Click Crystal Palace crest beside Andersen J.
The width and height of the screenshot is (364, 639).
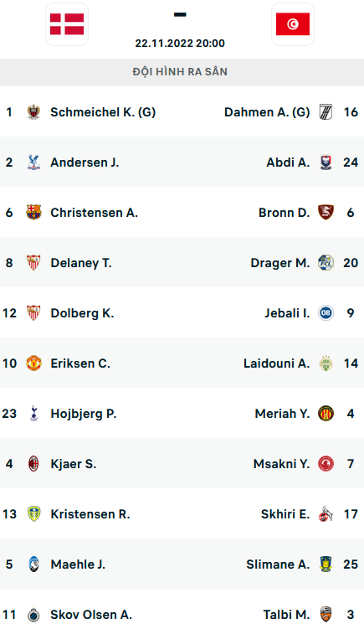tap(33, 162)
